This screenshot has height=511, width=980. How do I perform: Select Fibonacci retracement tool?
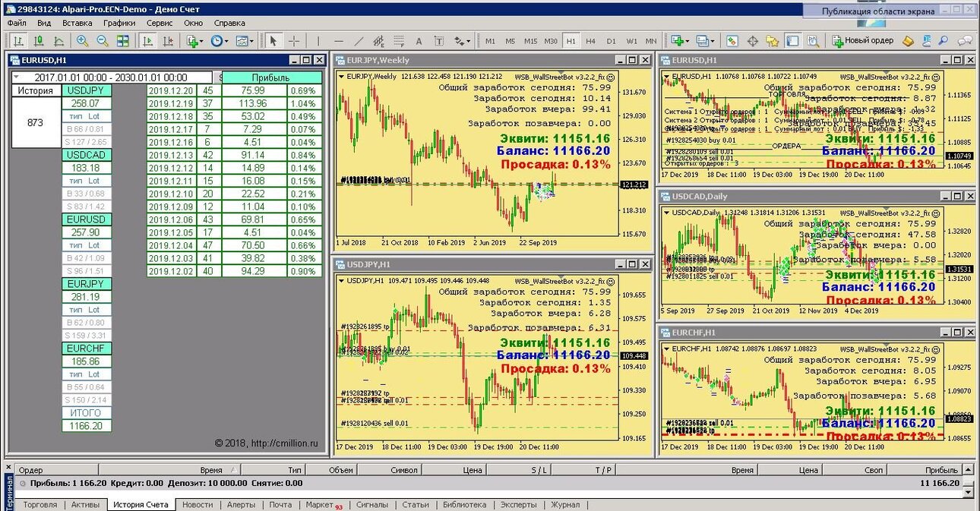pos(398,41)
